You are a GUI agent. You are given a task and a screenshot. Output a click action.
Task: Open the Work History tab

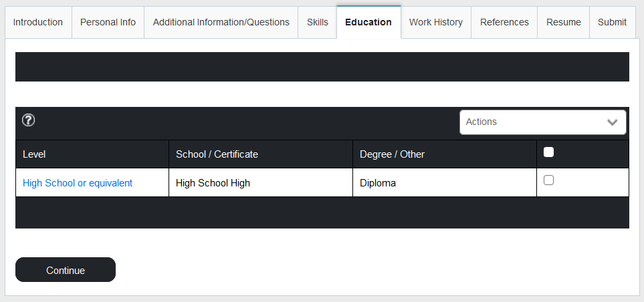pyautogui.click(x=436, y=22)
